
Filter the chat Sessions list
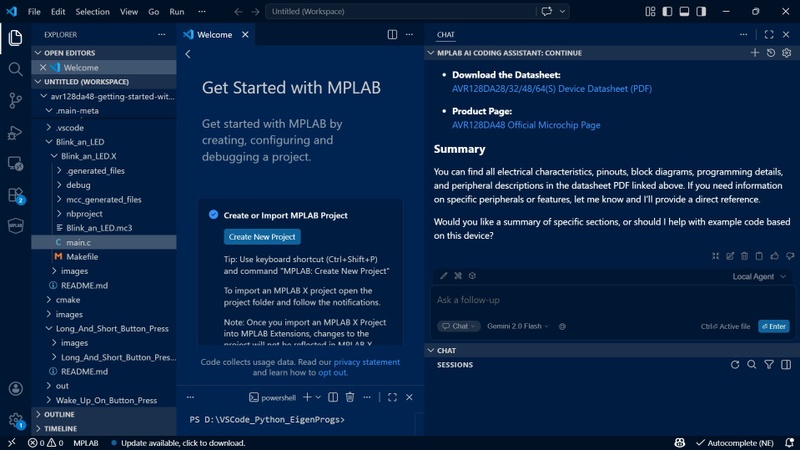pos(769,364)
